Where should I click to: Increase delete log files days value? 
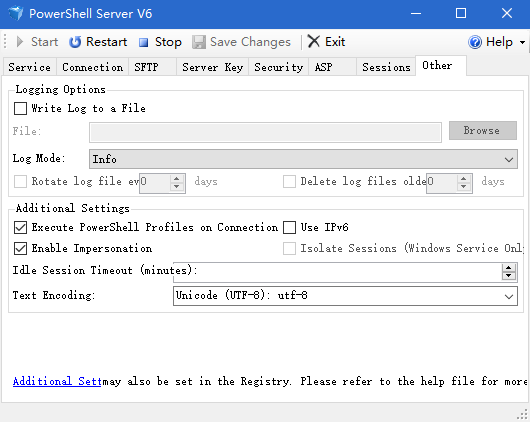[x=464, y=178]
